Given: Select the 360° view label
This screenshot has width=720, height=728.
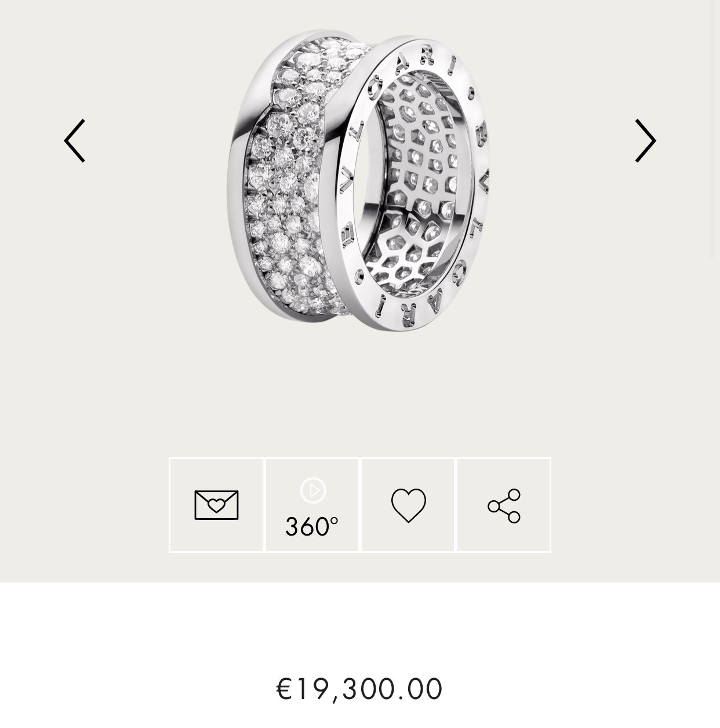Looking at the screenshot, I should pyautogui.click(x=312, y=526).
